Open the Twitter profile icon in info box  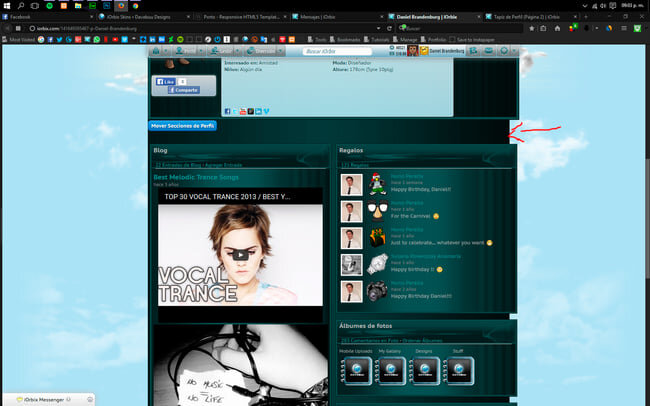(235, 111)
